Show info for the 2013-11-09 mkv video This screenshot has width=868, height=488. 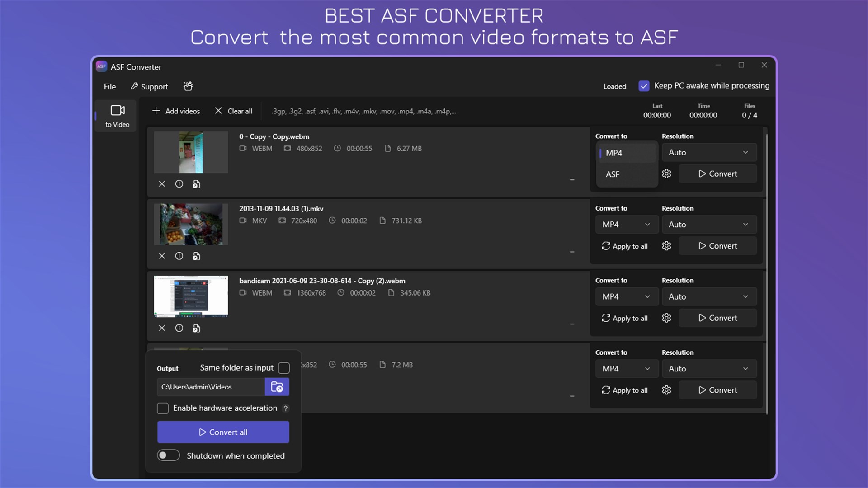pos(179,256)
